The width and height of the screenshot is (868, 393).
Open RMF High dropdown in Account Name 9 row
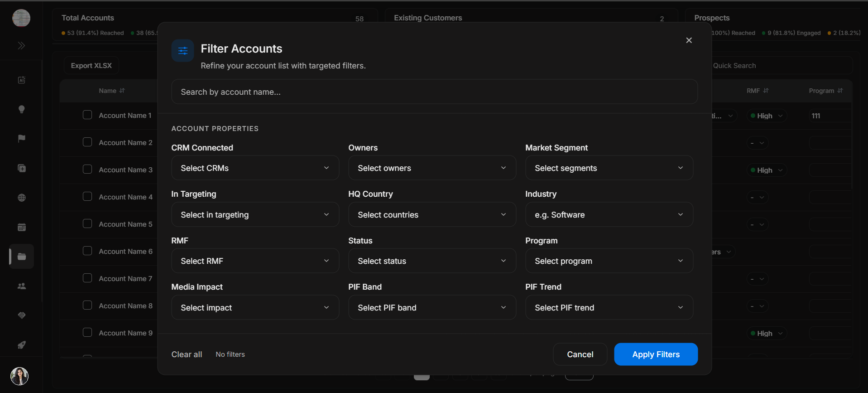[x=767, y=334]
